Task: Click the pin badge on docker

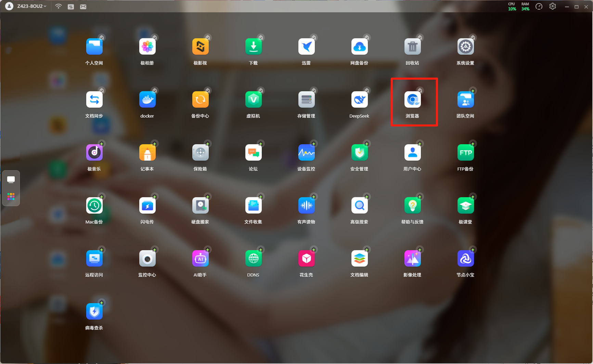Action: [155, 90]
